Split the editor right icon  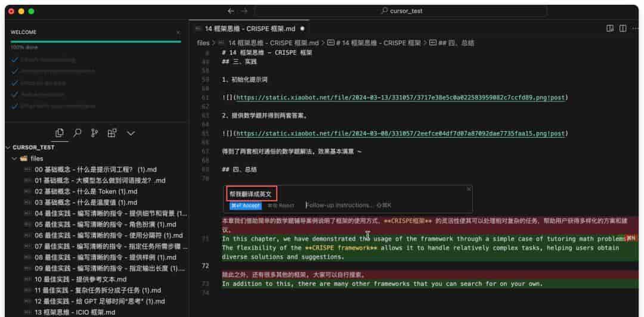click(623, 29)
